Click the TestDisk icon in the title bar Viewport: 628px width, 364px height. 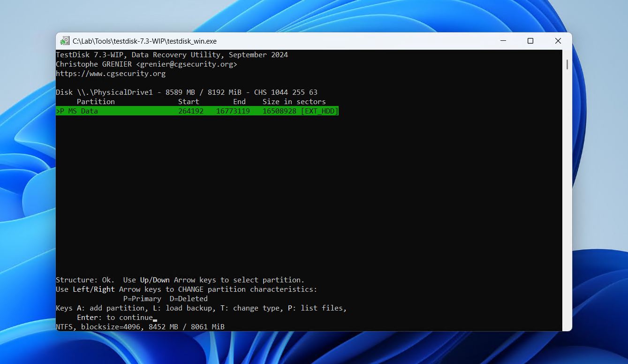pyautogui.click(x=64, y=41)
